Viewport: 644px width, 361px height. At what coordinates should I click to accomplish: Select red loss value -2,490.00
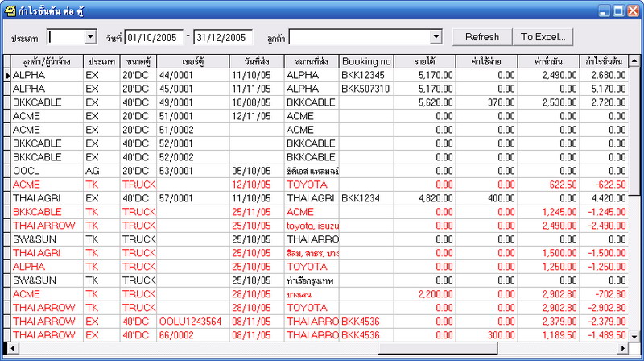[605, 226]
